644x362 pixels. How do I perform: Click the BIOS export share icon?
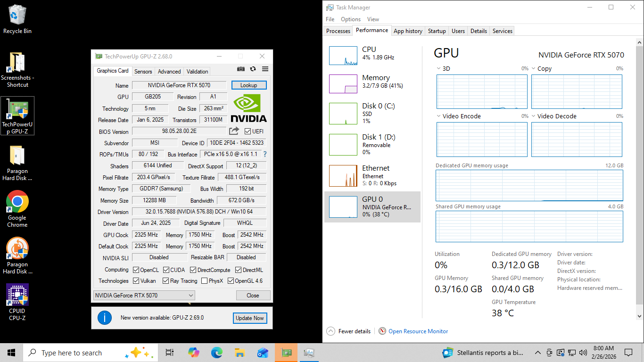(234, 131)
